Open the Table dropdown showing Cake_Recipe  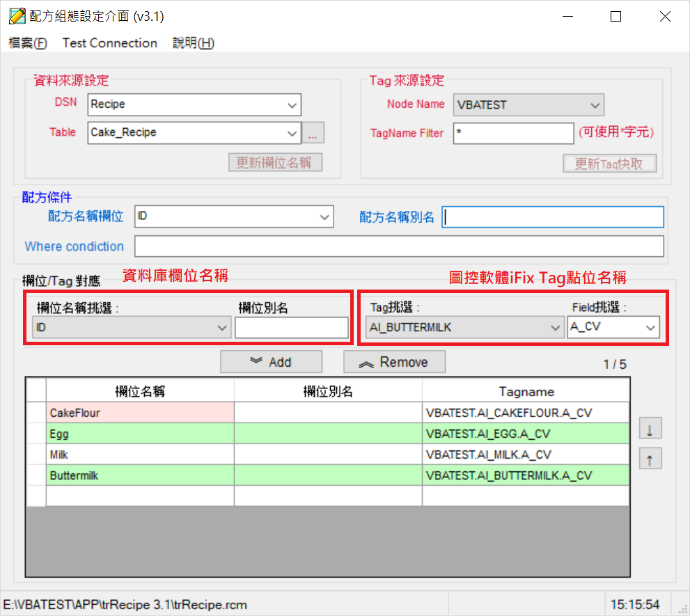[x=292, y=133]
